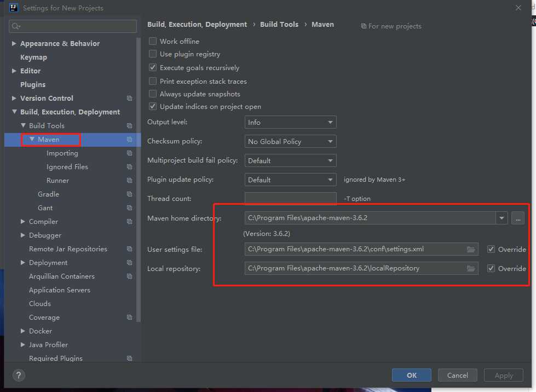Enable Always update snapshots checkbox
The image size is (536, 392).
click(x=153, y=94)
